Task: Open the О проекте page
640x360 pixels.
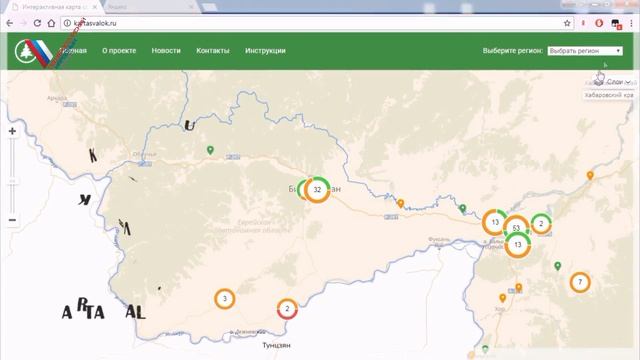Action: [x=119, y=51]
